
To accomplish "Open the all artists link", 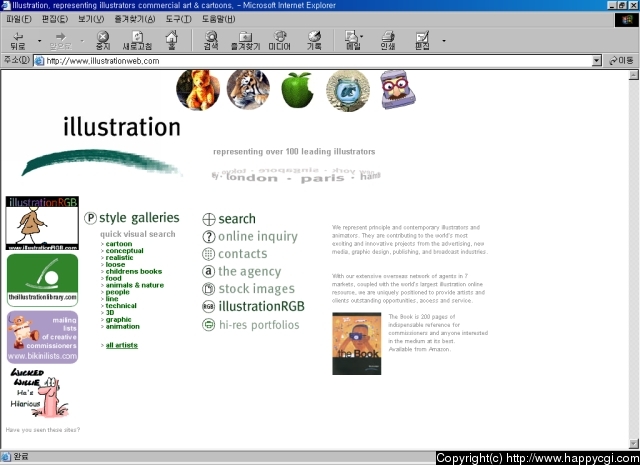I will click(x=122, y=345).
